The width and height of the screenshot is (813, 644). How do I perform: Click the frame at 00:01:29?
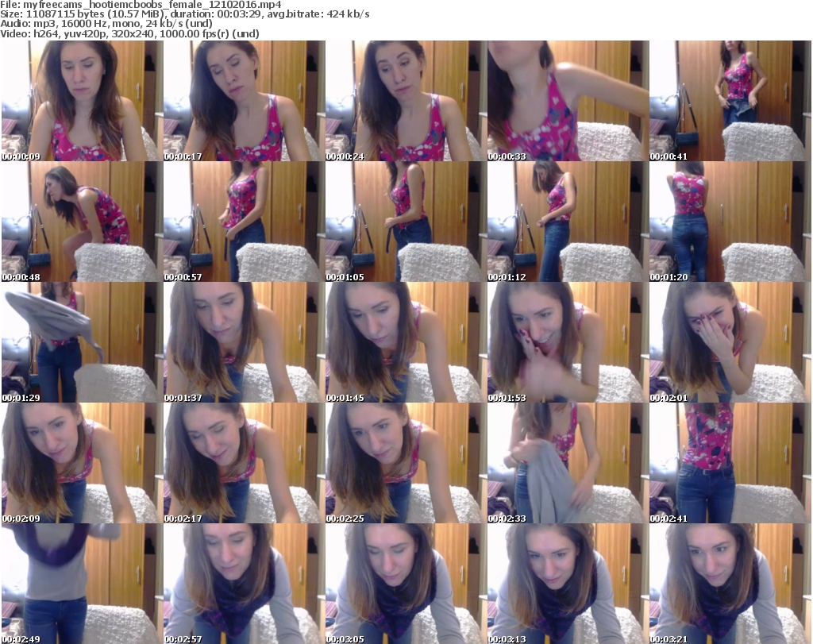coord(82,342)
